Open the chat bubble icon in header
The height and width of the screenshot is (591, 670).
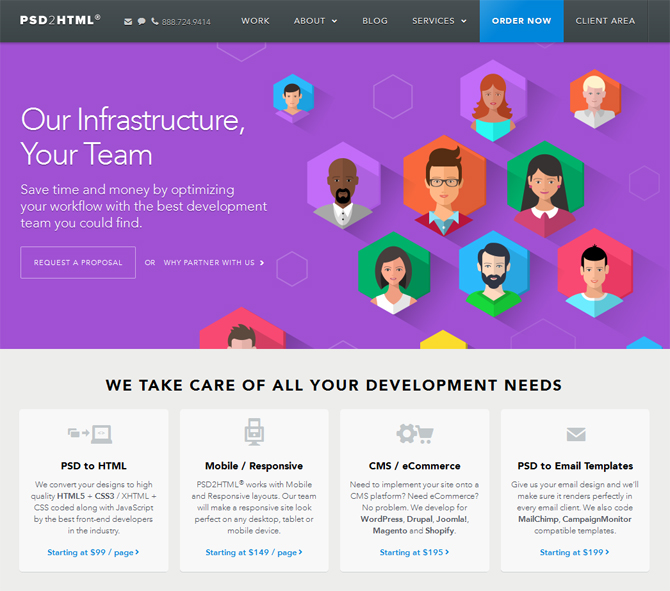(141, 21)
